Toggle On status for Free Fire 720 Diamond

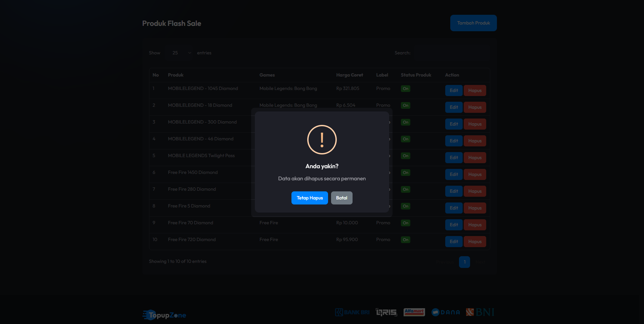[405, 240]
